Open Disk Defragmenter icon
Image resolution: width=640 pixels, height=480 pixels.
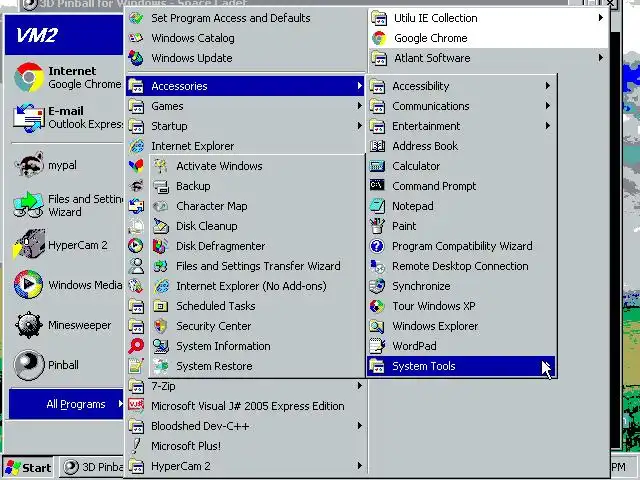[x=161, y=246]
